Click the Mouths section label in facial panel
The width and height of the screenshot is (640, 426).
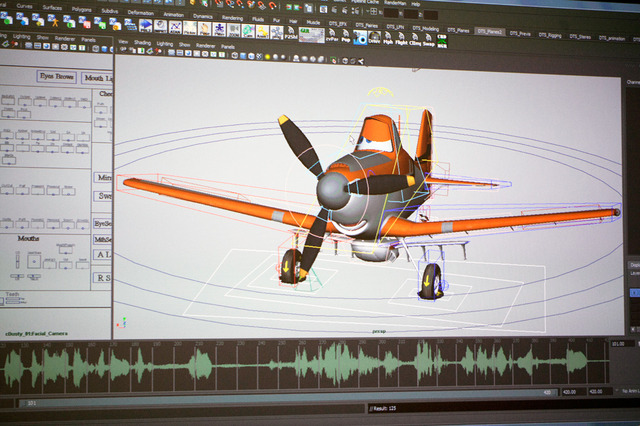(28, 239)
